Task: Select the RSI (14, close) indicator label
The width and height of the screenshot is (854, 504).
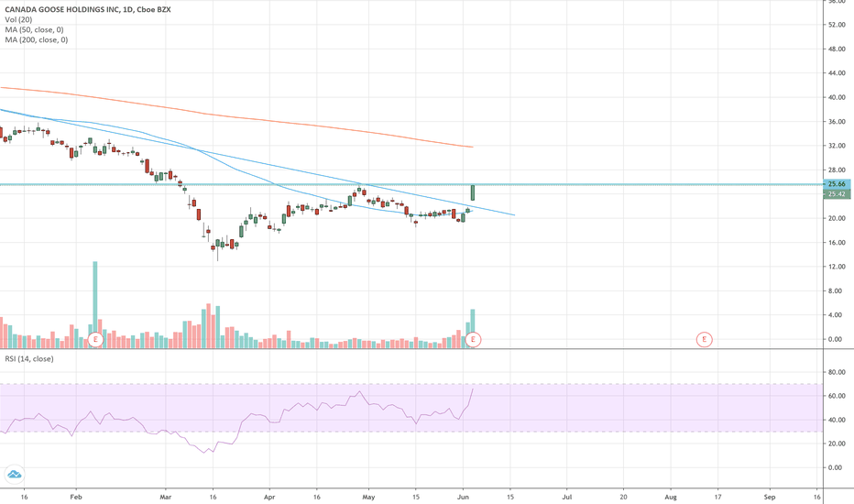Action: (x=29, y=358)
